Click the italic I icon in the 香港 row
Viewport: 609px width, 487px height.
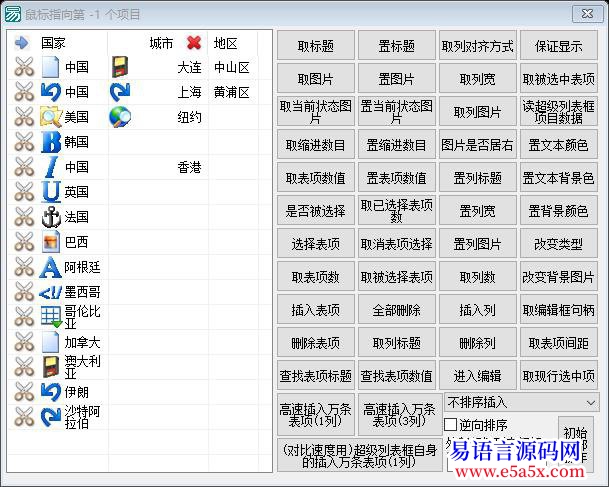51,167
